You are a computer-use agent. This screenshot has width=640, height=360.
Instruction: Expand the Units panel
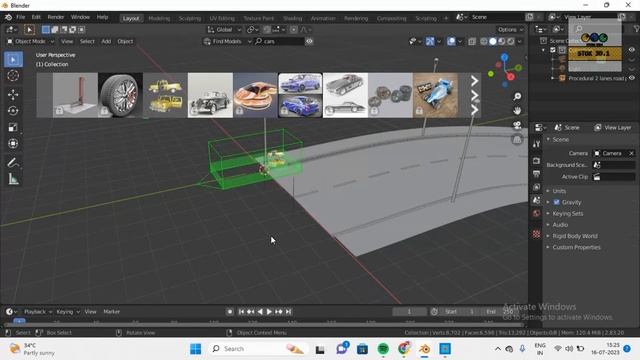click(x=559, y=191)
